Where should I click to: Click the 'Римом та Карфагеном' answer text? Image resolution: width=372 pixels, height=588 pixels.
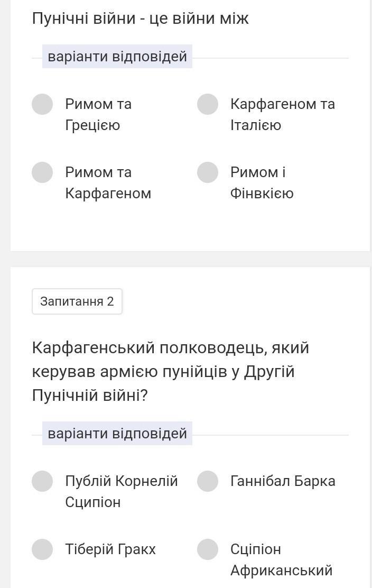coord(108,182)
